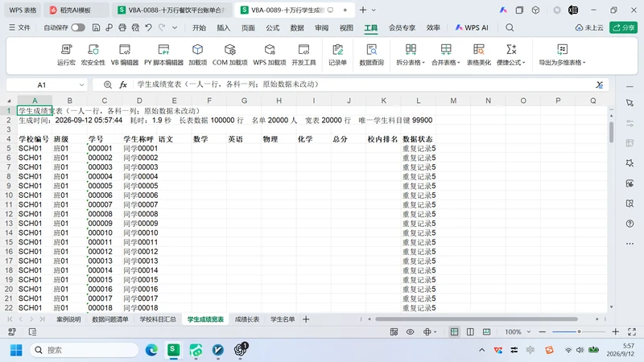Click the zoom out minus button

point(543,331)
